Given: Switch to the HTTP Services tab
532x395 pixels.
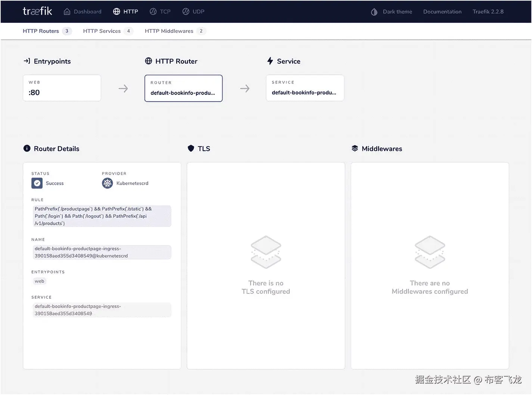Looking at the screenshot, I should coord(108,31).
